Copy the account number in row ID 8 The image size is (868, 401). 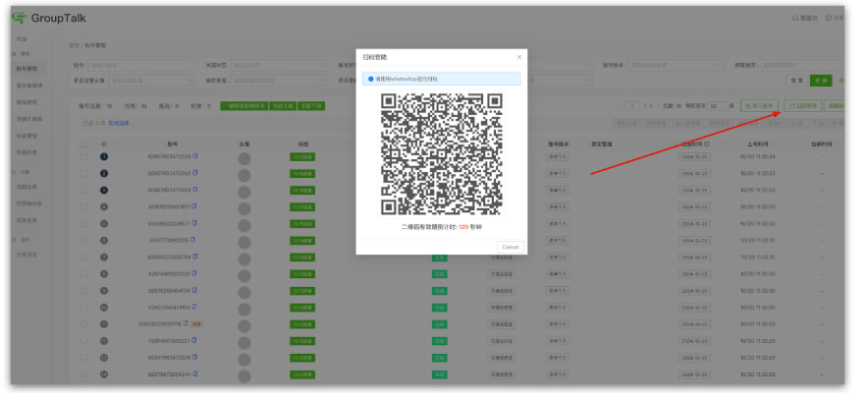point(194,273)
